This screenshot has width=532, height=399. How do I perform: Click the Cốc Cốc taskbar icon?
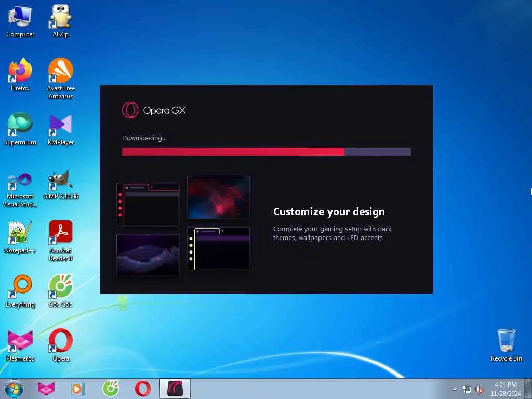[111, 389]
